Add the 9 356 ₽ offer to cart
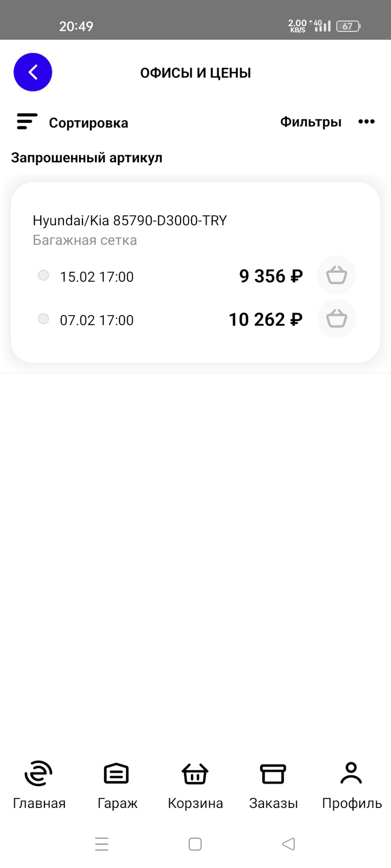Viewport: 391px width, 868px height. pyautogui.click(x=336, y=275)
